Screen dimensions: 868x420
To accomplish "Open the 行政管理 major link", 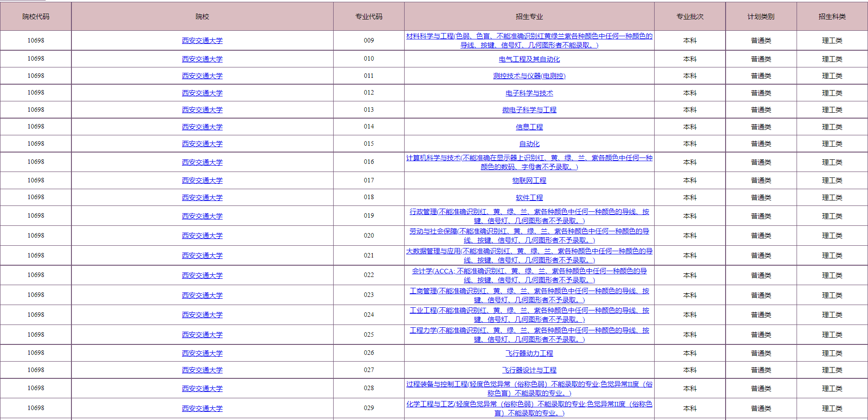I will (x=529, y=216).
